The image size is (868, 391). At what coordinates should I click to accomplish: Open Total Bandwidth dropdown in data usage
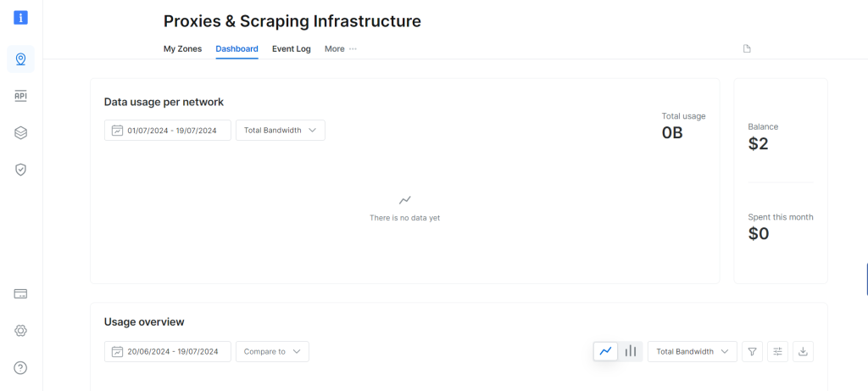click(280, 131)
